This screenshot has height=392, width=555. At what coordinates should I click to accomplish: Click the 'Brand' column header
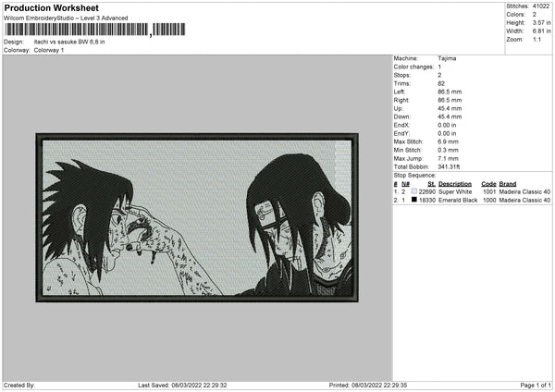508,184
